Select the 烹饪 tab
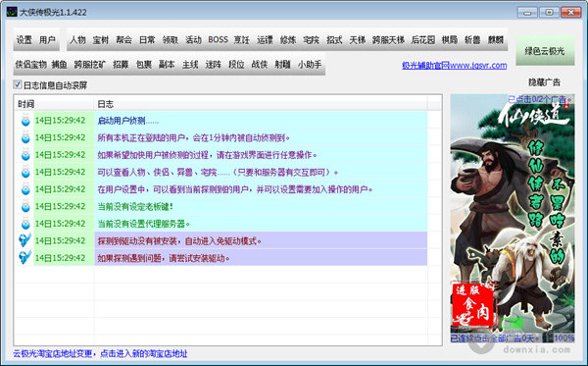 241,40
